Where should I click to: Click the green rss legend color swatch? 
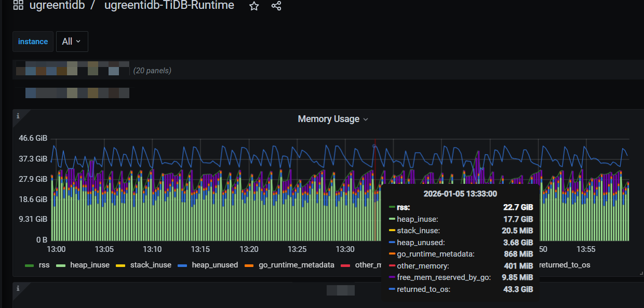click(x=30, y=265)
